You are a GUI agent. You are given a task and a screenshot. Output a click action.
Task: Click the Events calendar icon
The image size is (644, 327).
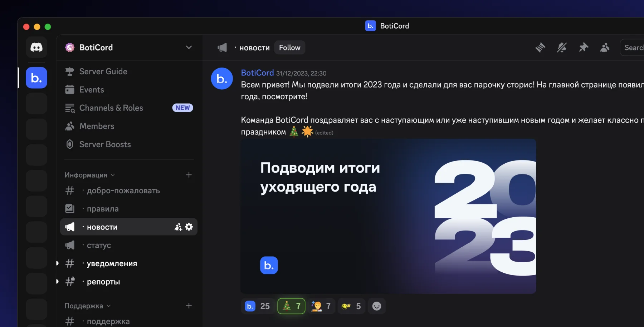[x=70, y=90]
